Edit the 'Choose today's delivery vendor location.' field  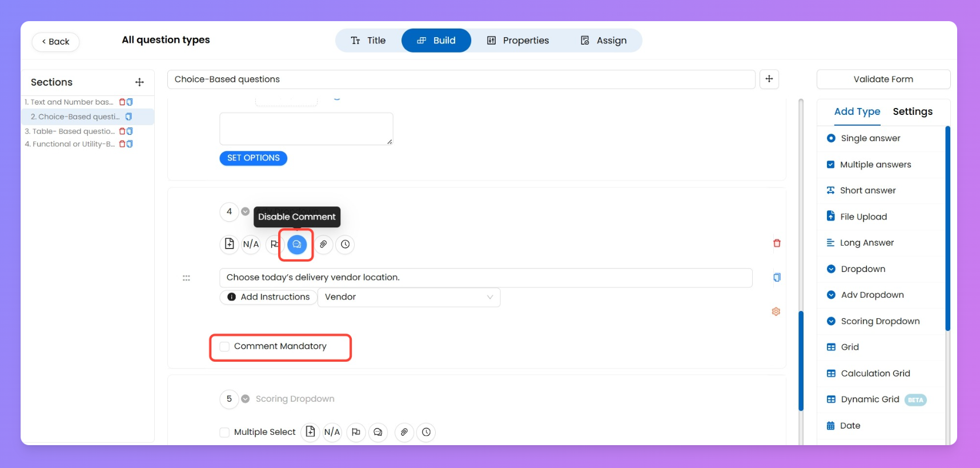pyautogui.click(x=486, y=278)
